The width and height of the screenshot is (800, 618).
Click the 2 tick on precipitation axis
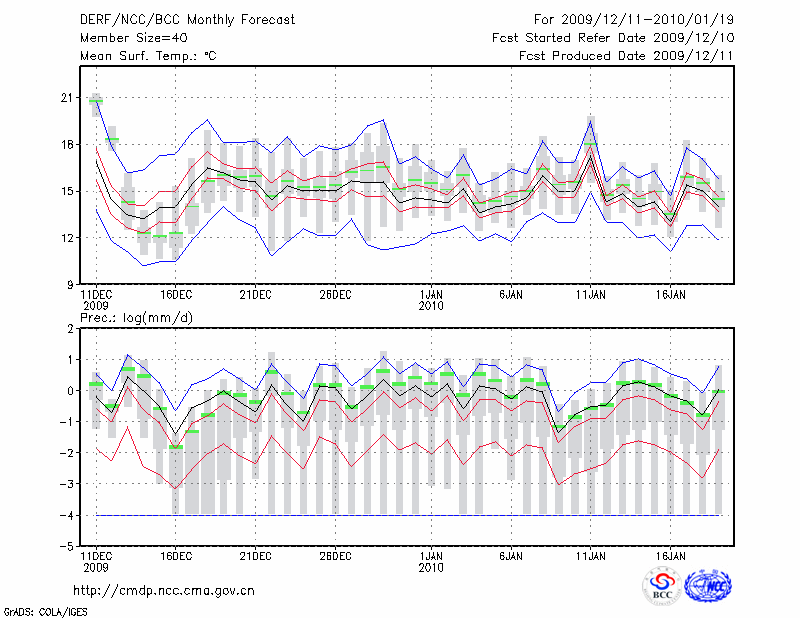(70, 329)
